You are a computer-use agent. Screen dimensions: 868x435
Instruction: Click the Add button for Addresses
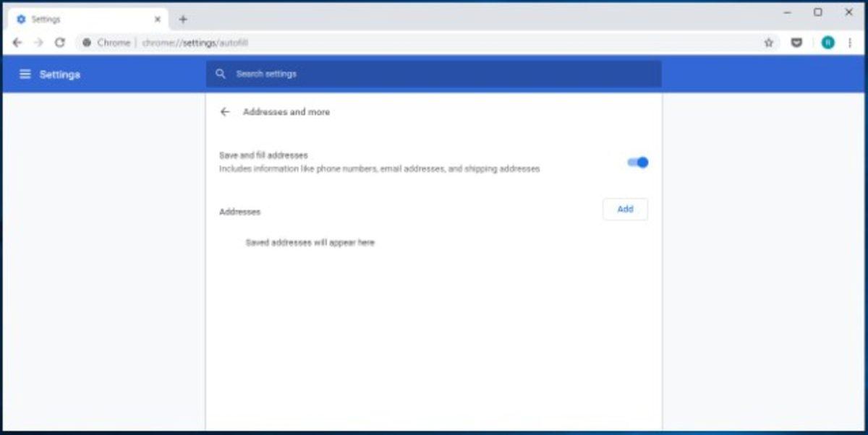coord(624,209)
